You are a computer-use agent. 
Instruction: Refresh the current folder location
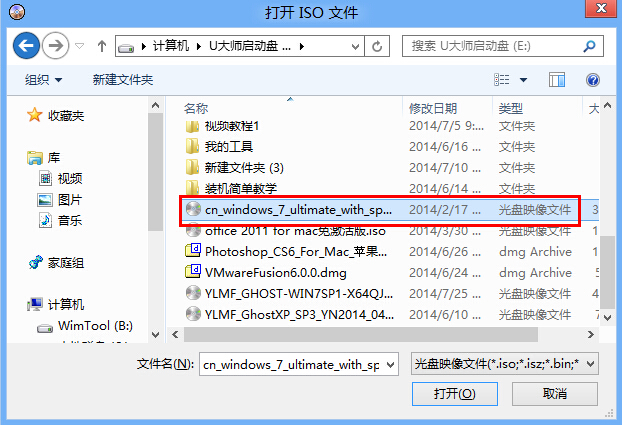click(x=377, y=46)
